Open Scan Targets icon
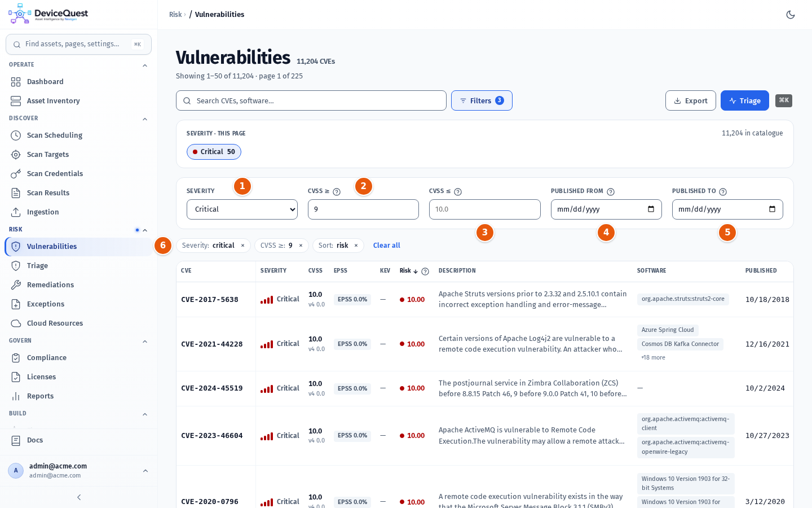 (x=16, y=155)
